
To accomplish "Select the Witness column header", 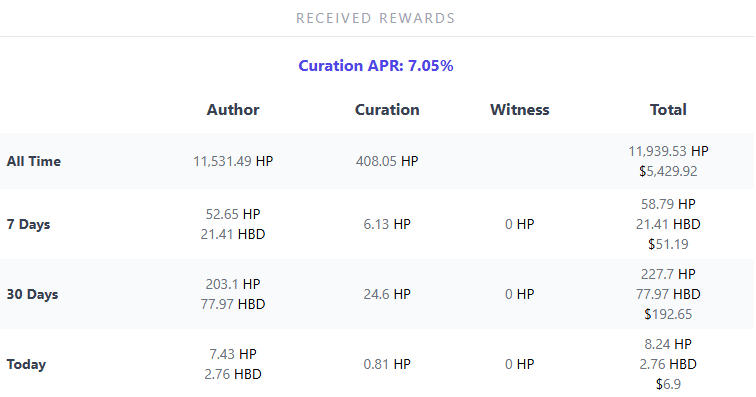I will click(520, 110).
